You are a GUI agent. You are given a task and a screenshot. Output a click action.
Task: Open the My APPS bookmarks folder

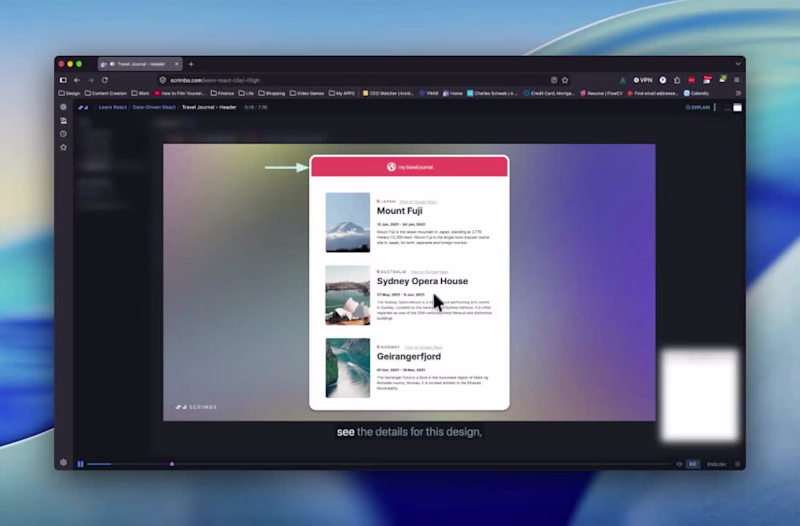[341, 93]
